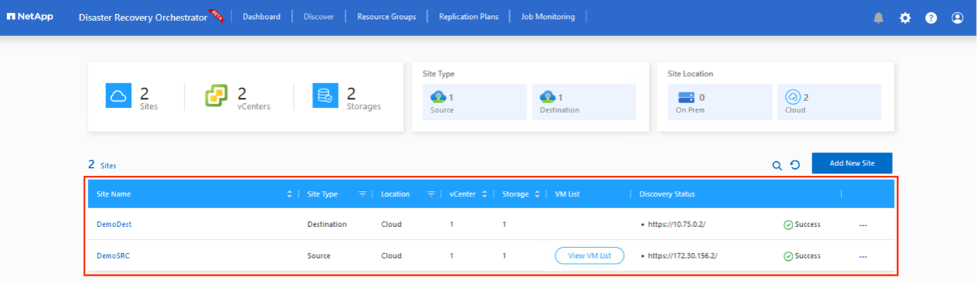Click the search magnifier icon above table
The height and width of the screenshot is (287, 980).
[x=777, y=165]
